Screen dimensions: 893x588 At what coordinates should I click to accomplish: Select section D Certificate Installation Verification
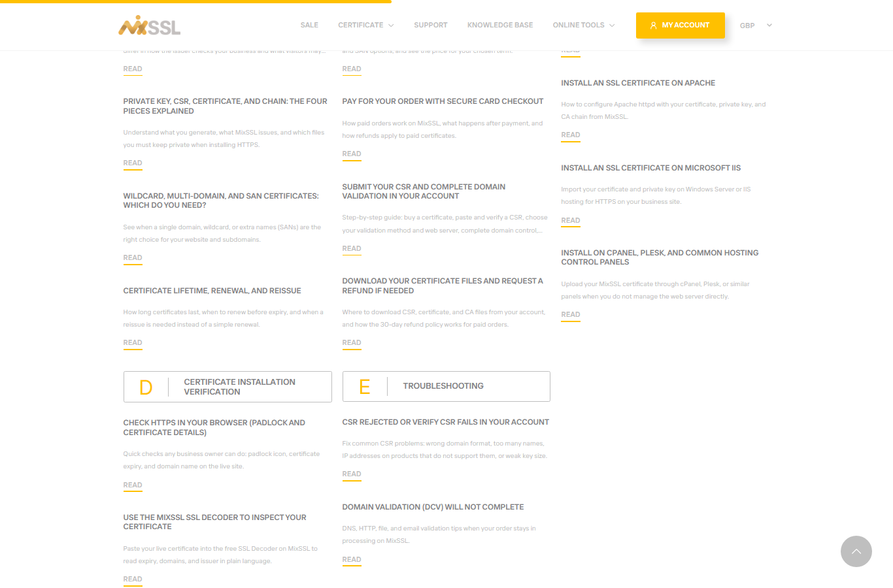pyautogui.click(x=227, y=387)
